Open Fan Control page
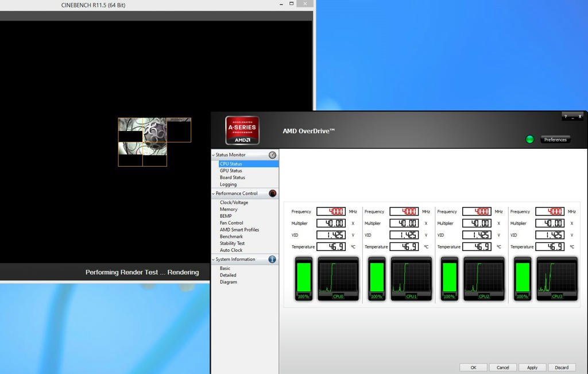This screenshot has height=374, width=588. [x=231, y=223]
